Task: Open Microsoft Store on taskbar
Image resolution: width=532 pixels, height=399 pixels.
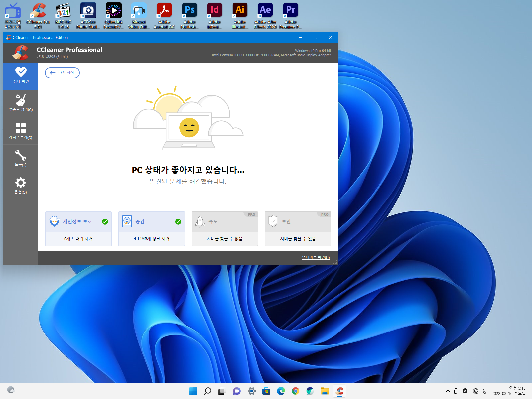Action: coord(266,391)
